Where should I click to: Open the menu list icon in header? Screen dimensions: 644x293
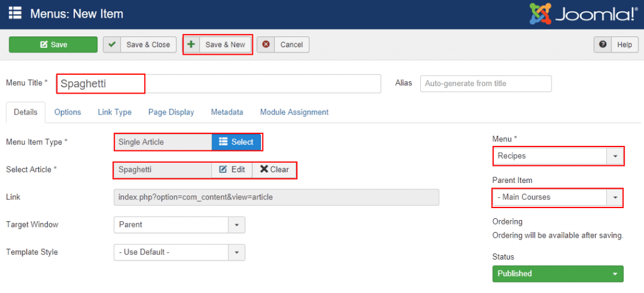pos(15,13)
